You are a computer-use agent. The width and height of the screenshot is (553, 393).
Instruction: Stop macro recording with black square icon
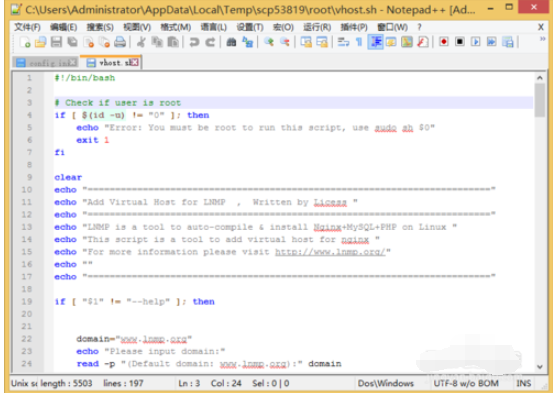[460, 42]
